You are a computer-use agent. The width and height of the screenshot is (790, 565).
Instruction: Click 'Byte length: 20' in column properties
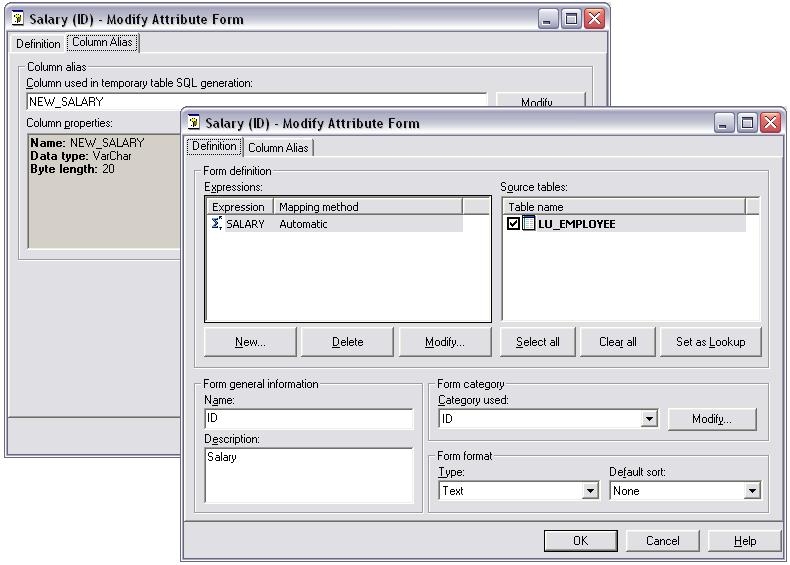click(72, 169)
